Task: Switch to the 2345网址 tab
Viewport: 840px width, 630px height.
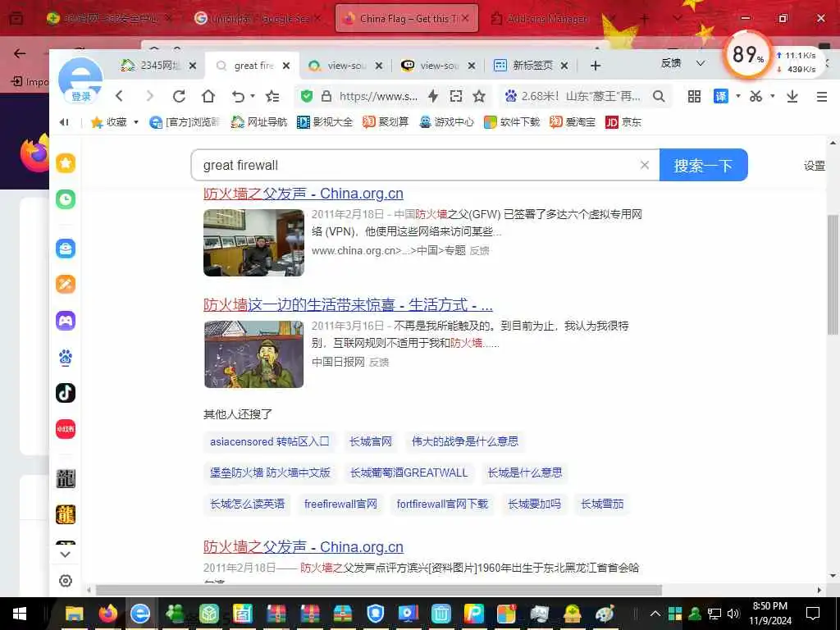Action: click(158, 66)
